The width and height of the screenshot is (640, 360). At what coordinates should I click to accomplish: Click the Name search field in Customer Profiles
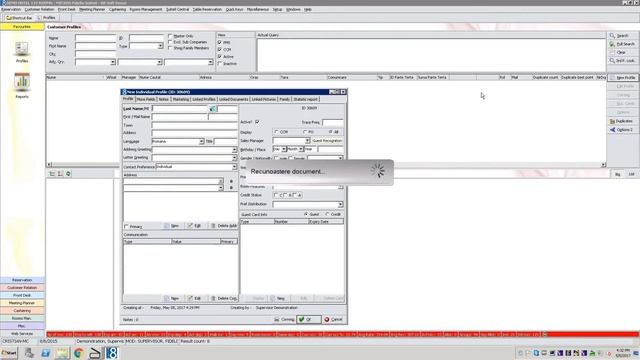click(x=96, y=38)
